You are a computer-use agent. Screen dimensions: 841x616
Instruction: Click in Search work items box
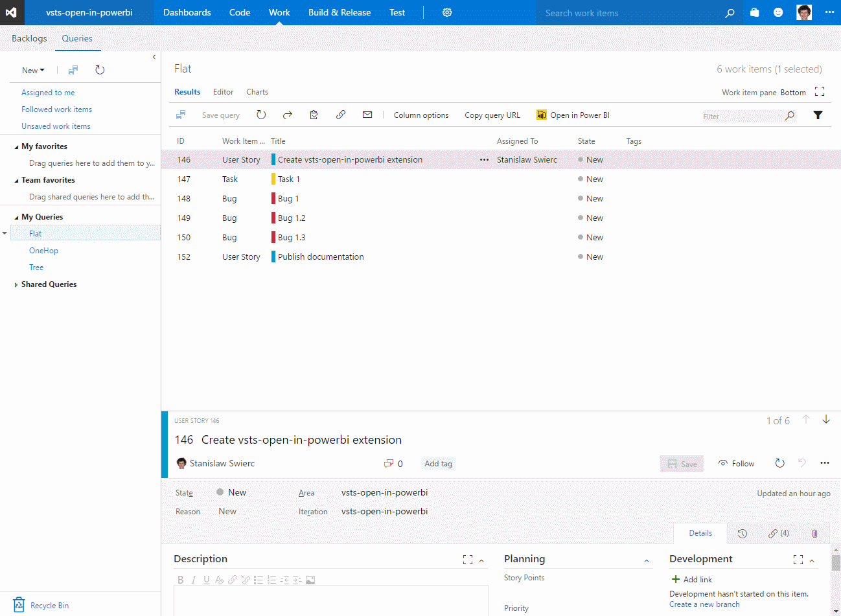pyautogui.click(x=628, y=13)
